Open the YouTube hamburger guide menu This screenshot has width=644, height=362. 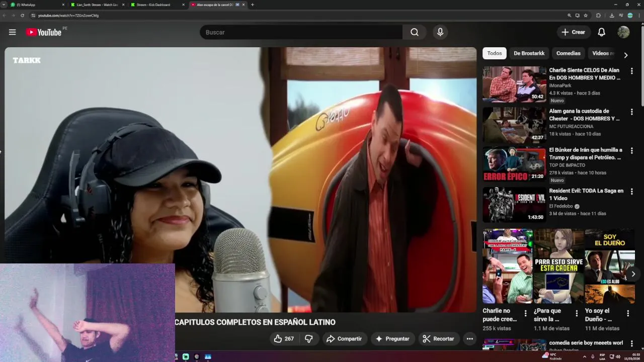pyautogui.click(x=12, y=32)
